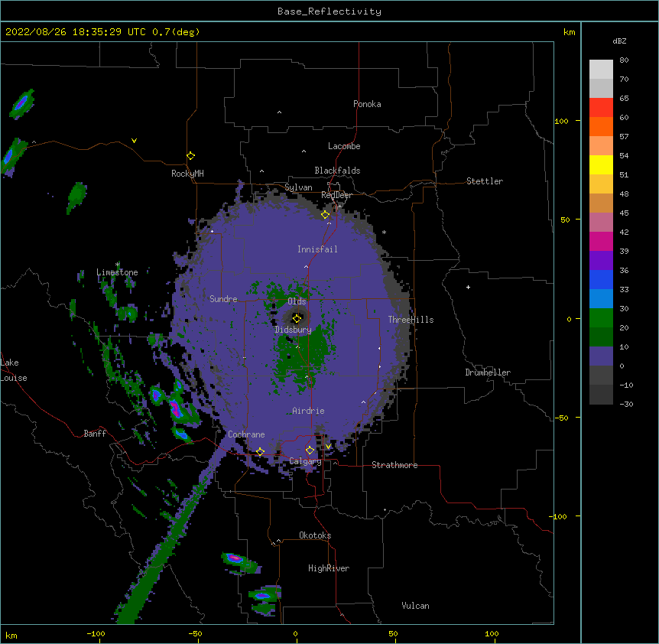Click the Innisfail city label

point(317,249)
